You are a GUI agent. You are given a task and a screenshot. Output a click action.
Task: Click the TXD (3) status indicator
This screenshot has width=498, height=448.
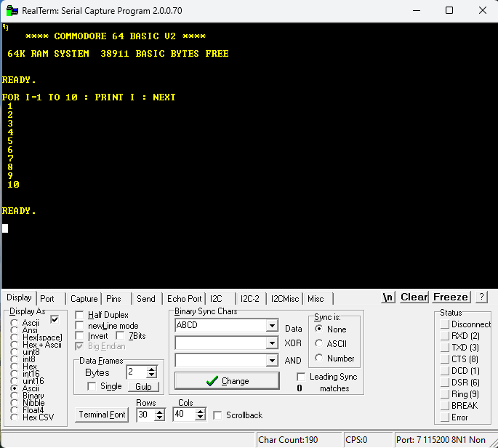tap(445, 348)
